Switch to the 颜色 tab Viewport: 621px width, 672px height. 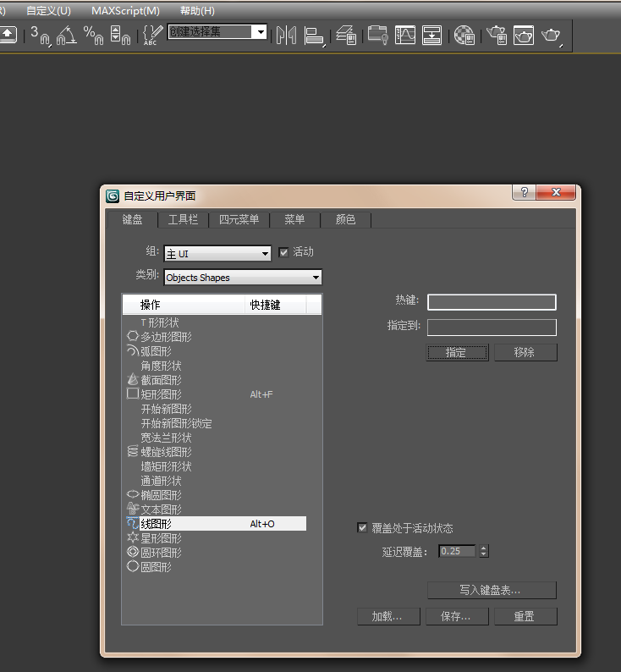point(346,219)
